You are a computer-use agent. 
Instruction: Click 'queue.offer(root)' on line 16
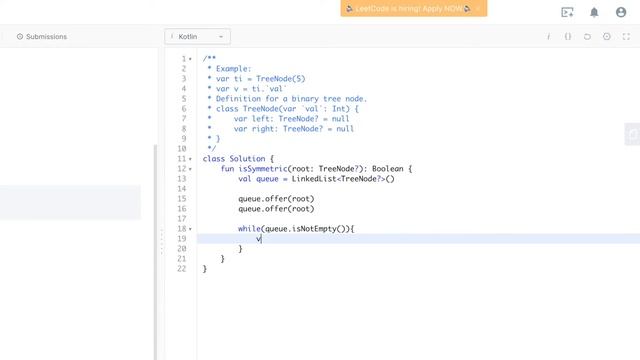coord(276,209)
